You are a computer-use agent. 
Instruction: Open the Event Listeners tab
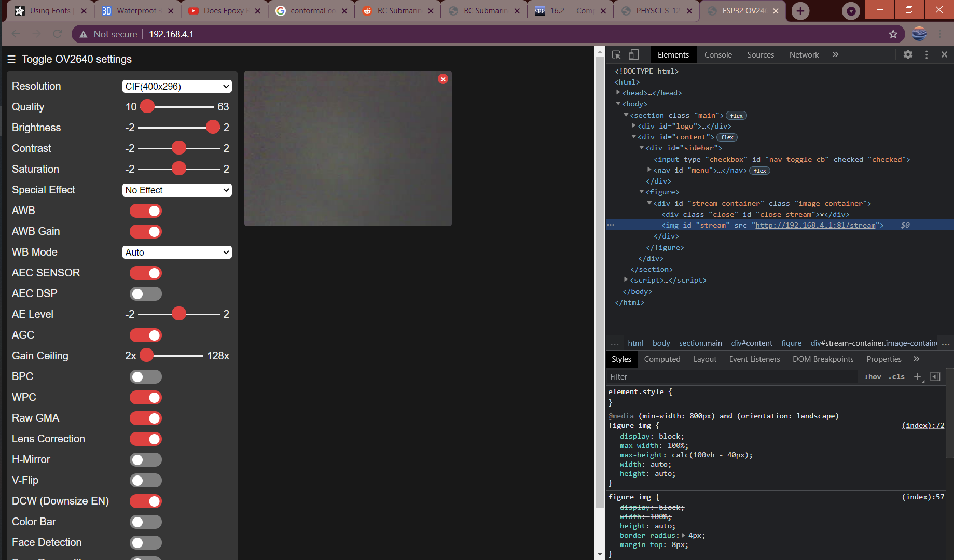pos(754,359)
